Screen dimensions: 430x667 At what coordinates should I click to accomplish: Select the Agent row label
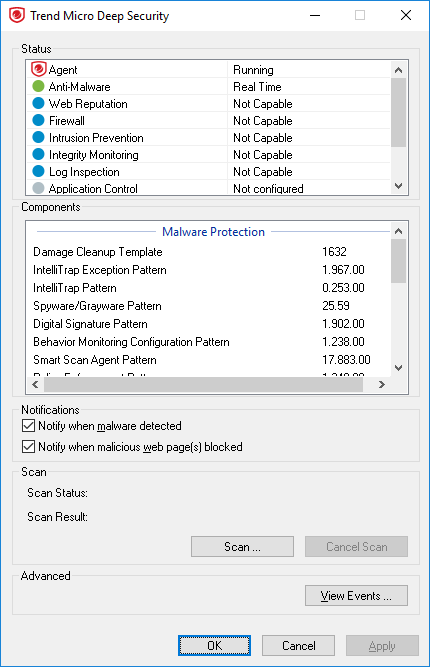click(63, 70)
